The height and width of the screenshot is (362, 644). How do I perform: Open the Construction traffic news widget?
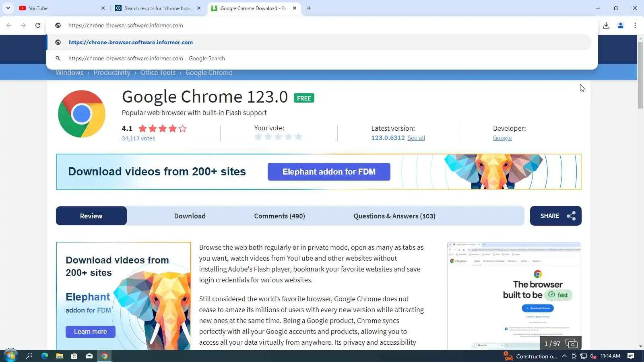(530, 356)
